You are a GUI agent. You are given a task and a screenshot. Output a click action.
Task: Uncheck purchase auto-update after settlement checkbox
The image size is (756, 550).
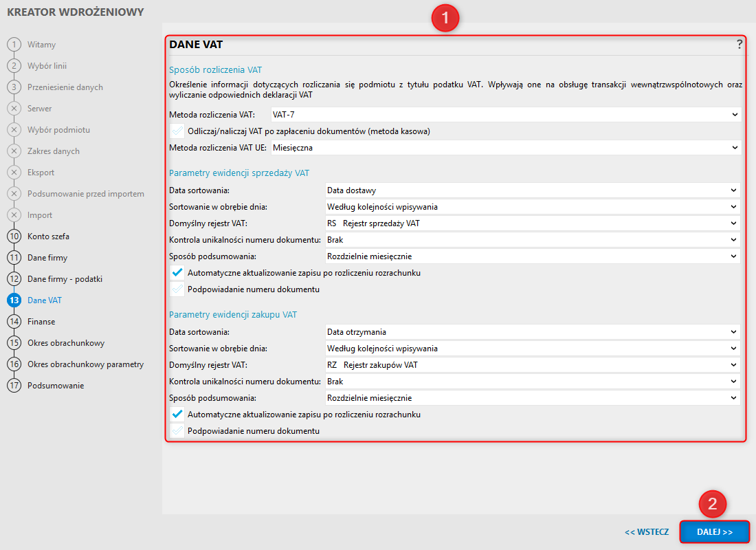[x=177, y=415]
